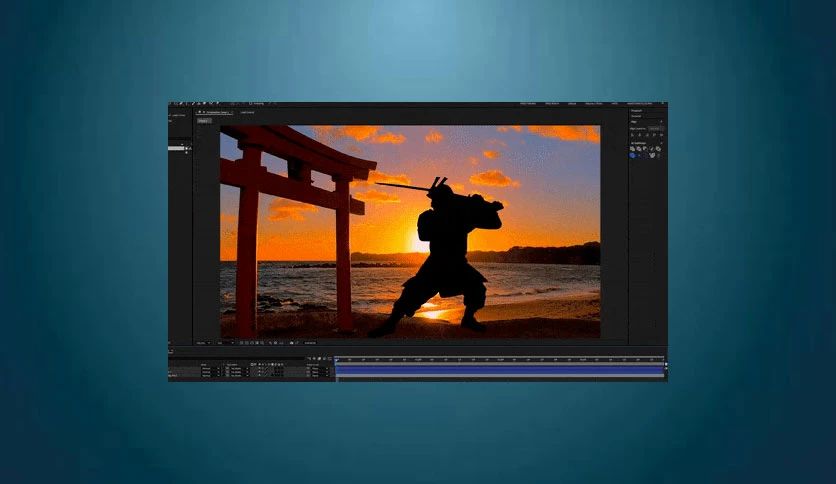
Task: Select the highlighted item in Project panel
Action: 176,148
